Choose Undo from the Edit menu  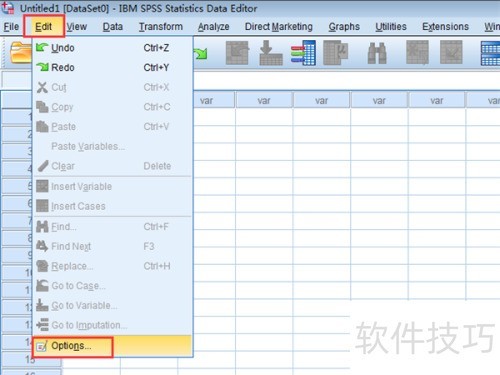(113, 48)
